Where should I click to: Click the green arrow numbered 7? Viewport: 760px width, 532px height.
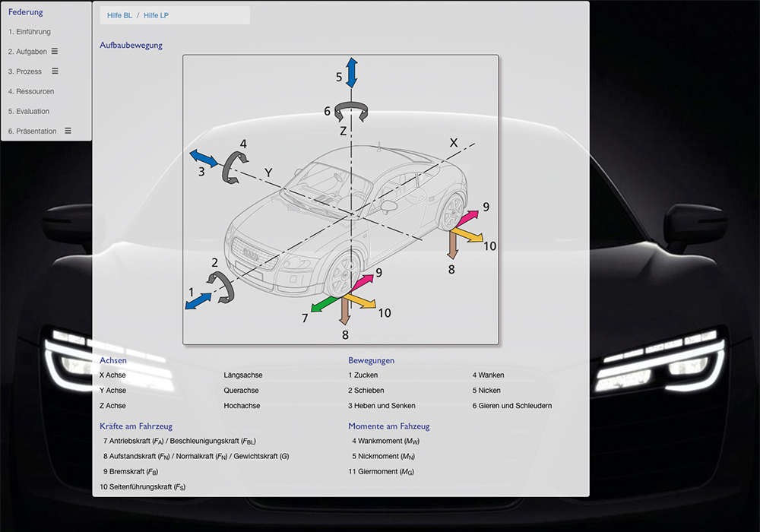tap(324, 303)
